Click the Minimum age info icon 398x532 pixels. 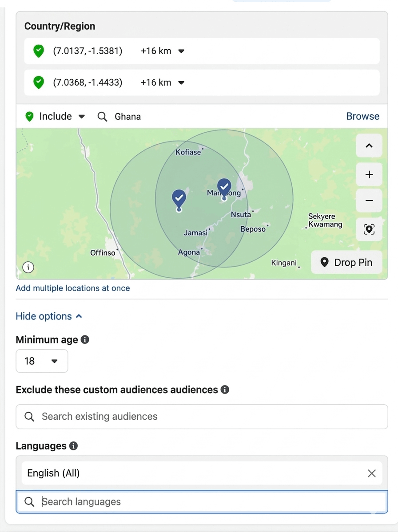pos(85,339)
